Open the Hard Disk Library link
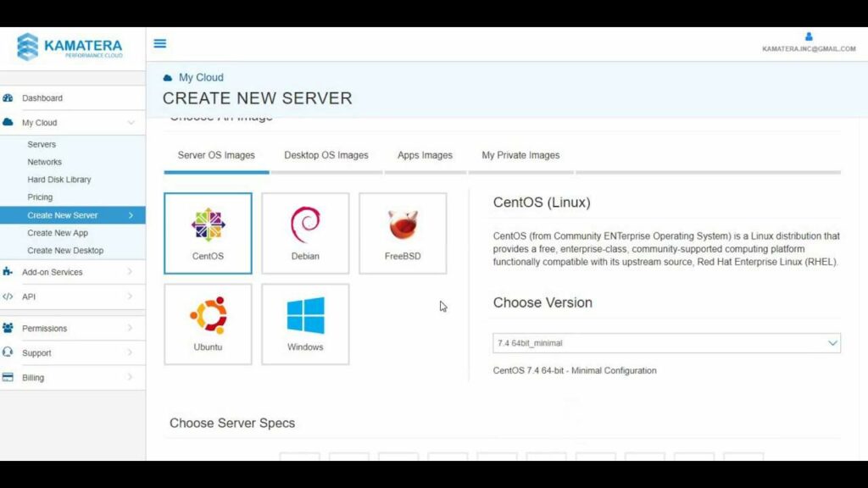This screenshot has width=868, height=488. (x=59, y=180)
